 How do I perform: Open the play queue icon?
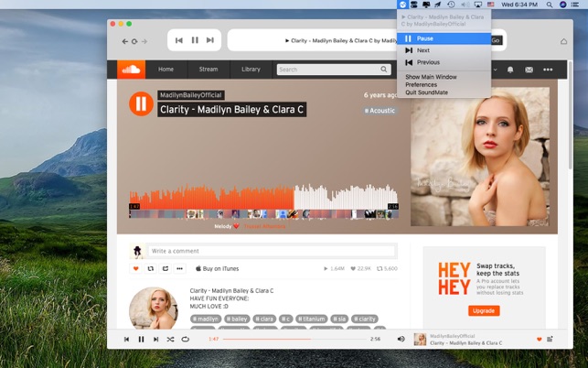tap(550, 339)
